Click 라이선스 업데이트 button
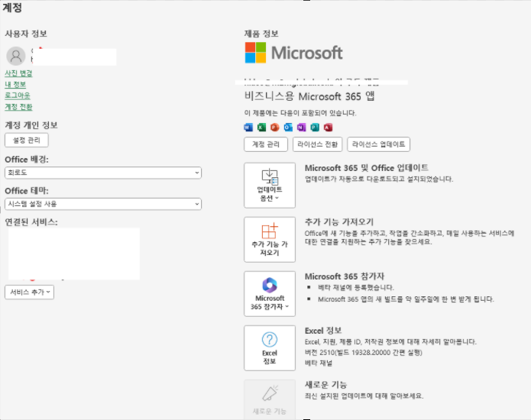 379,144
